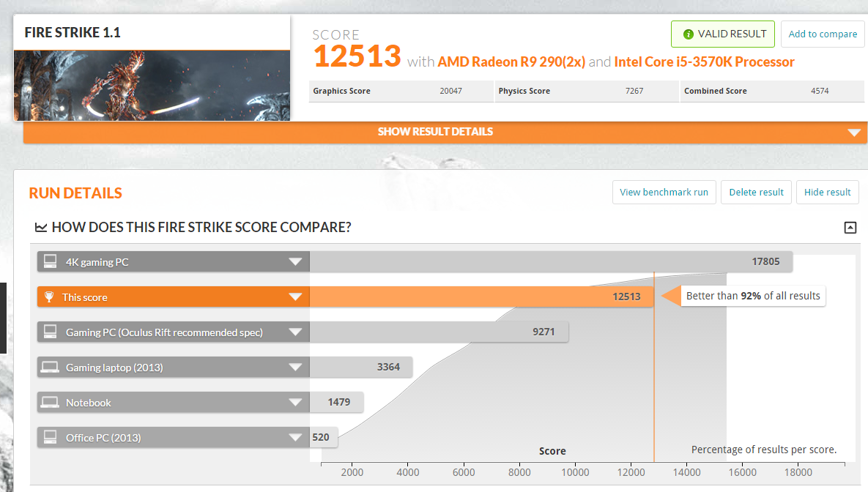Image resolution: width=868 pixels, height=492 pixels.
Task: Click the trophy icon beside This score
Action: point(49,297)
